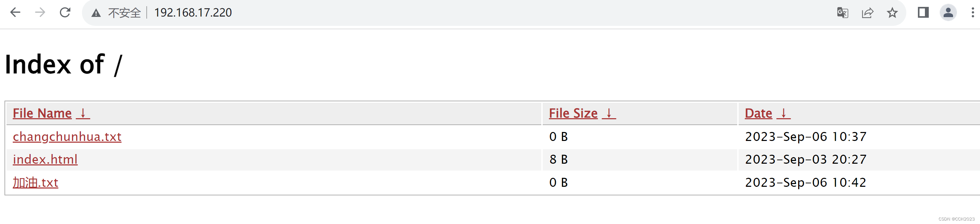Click the user profile avatar icon
980x224 pixels.
(x=948, y=12)
